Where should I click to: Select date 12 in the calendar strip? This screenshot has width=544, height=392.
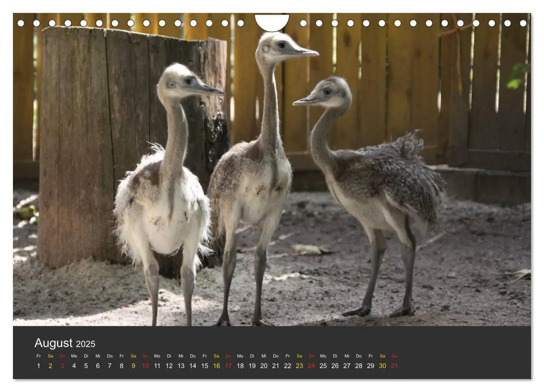tap(169, 366)
